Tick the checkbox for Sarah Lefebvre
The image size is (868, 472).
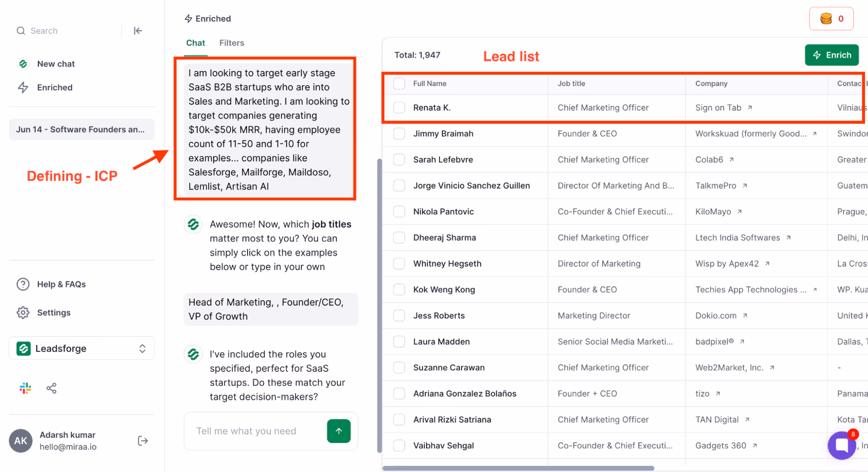click(399, 160)
